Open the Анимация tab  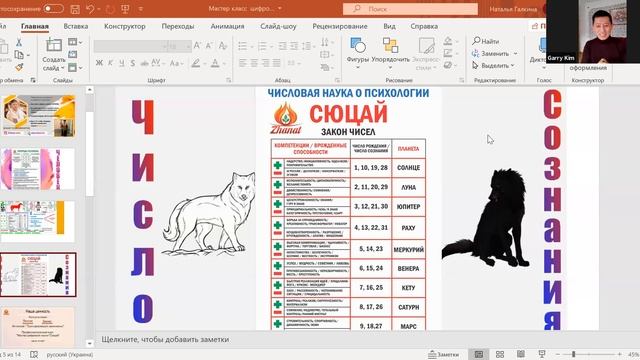point(227,26)
